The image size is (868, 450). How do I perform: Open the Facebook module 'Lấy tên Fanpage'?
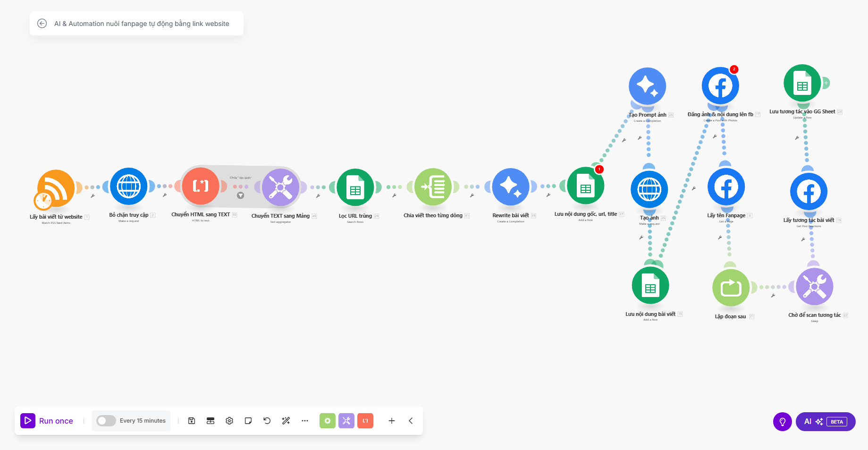(x=726, y=187)
